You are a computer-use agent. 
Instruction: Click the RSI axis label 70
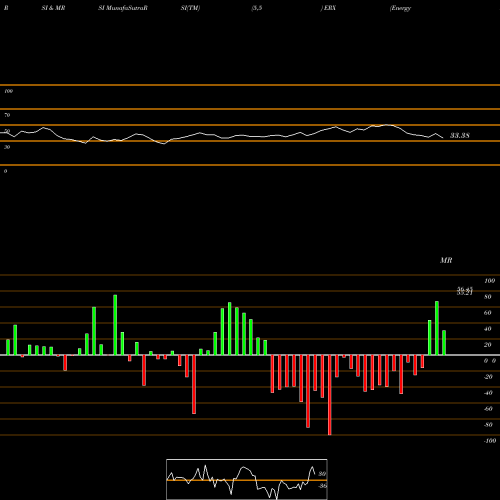pos(7,115)
